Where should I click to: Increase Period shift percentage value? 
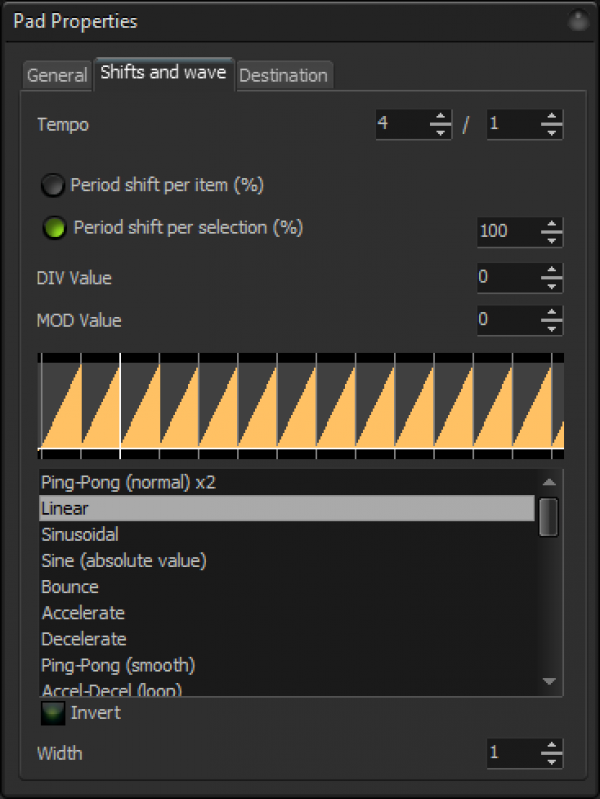(x=552, y=224)
